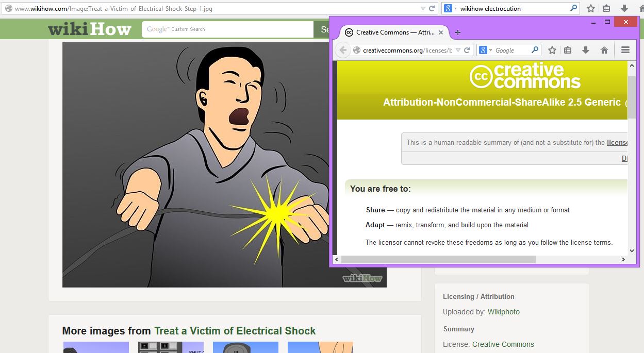Open the Wikiphoto uploader link

[504, 312]
